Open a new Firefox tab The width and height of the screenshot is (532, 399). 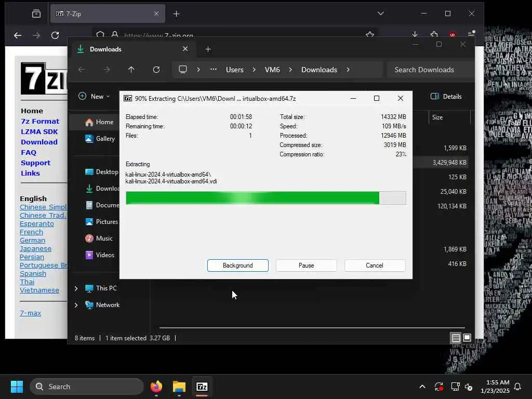176,14
